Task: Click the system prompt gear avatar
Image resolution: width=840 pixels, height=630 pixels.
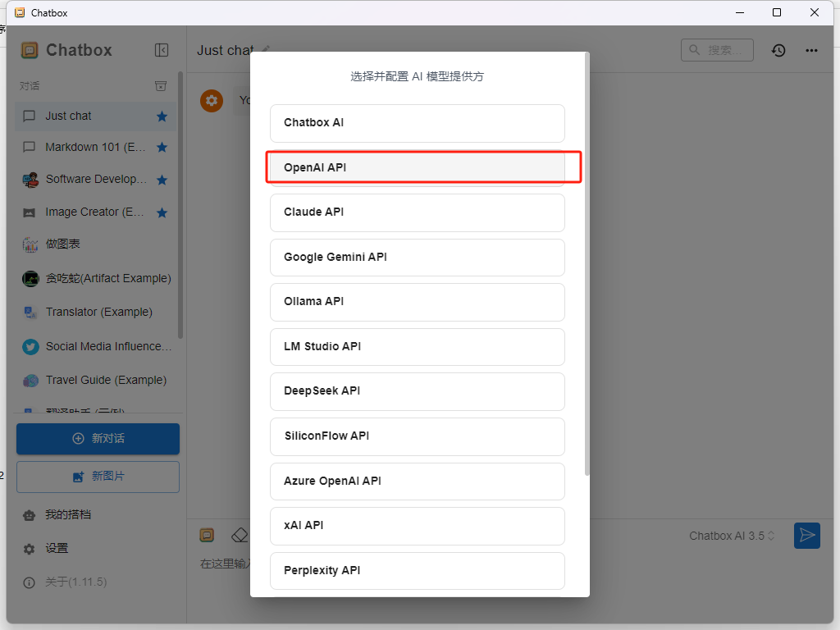Action: coord(212,101)
